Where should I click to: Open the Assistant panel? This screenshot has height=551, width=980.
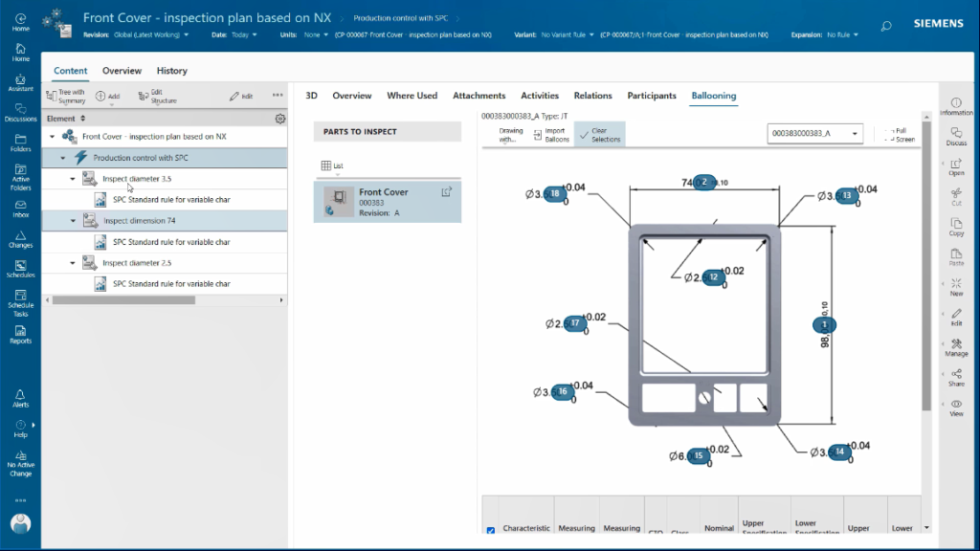pos(21,82)
